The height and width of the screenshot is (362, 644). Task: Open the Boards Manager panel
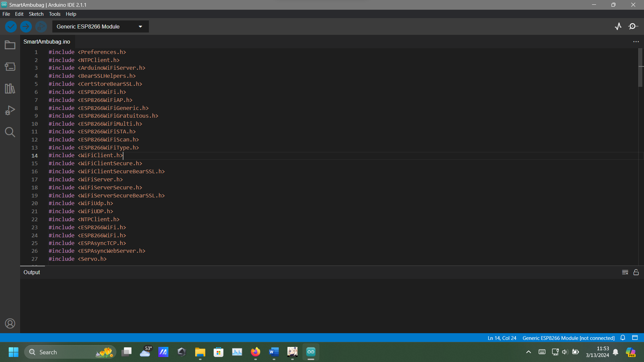pyautogui.click(x=10, y=67)
